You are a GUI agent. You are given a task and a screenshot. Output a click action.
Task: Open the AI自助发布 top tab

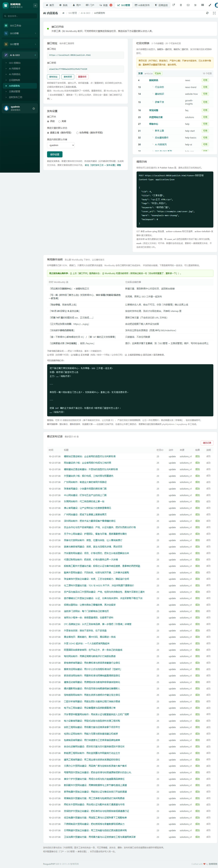(142, 5)
